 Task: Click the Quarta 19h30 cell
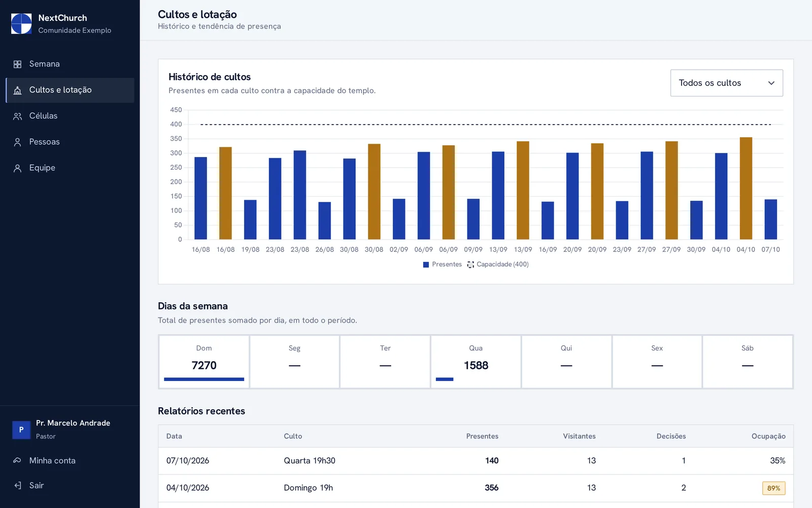tap(310, 461)
